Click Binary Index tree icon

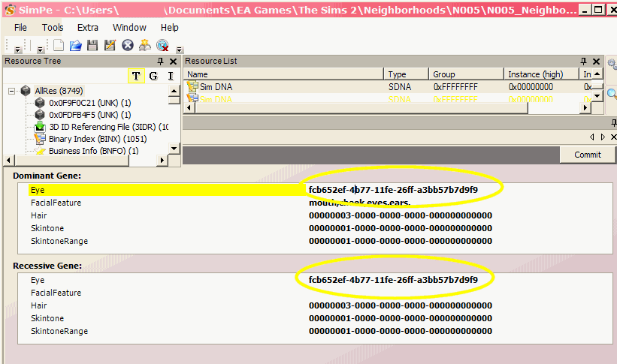tap(40, 138)
